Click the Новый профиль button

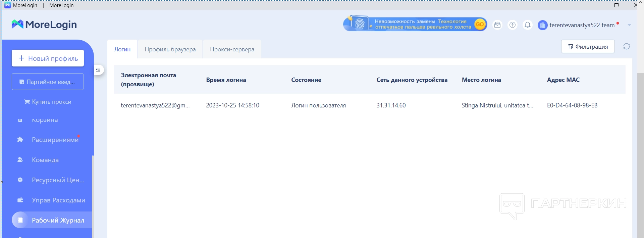click(48, 58)
